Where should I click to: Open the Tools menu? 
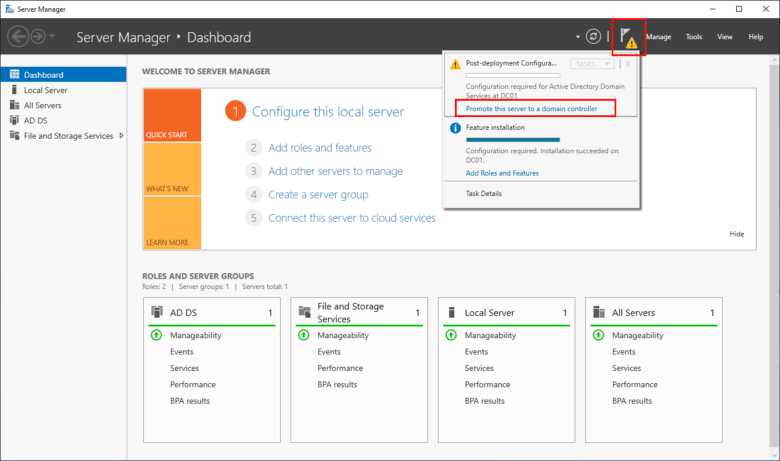(x=694, y=37)
